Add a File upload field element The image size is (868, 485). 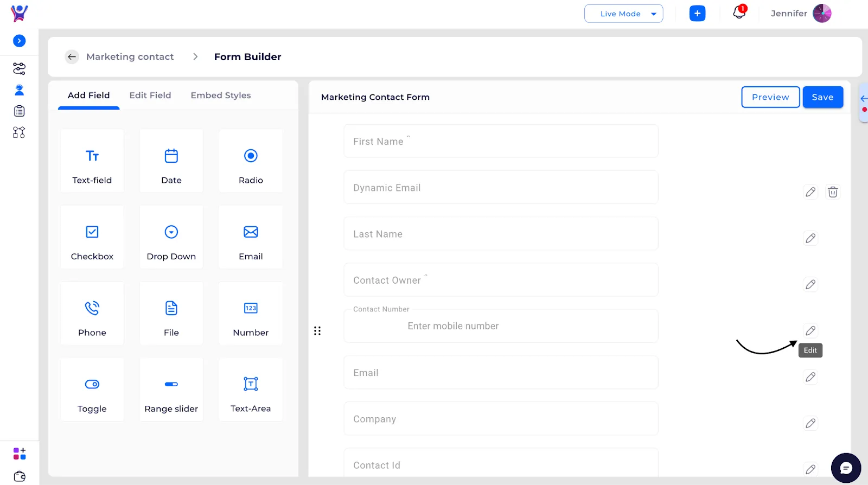(171, 313)
